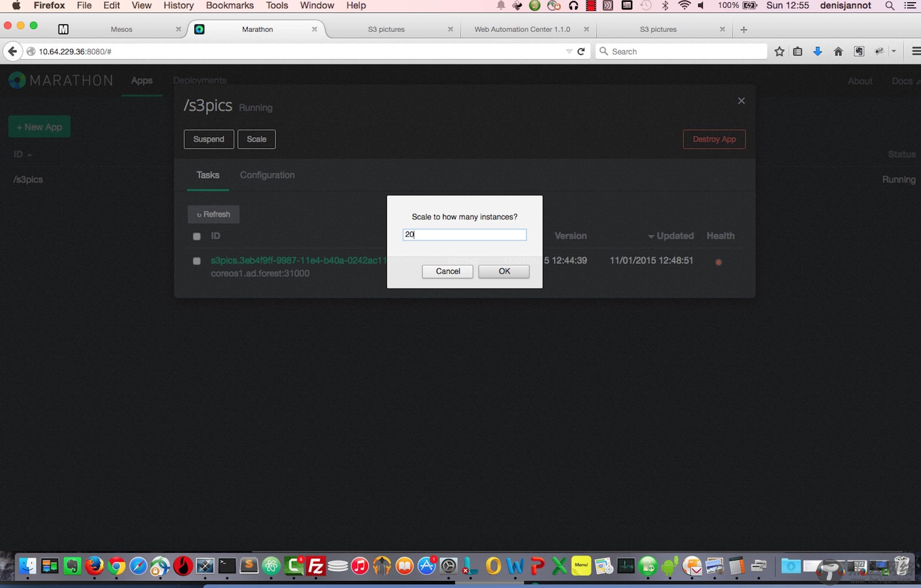This screenshot has width=921, height=588.
Task: Open iTunes from the dock
Action: click(360, 565)
